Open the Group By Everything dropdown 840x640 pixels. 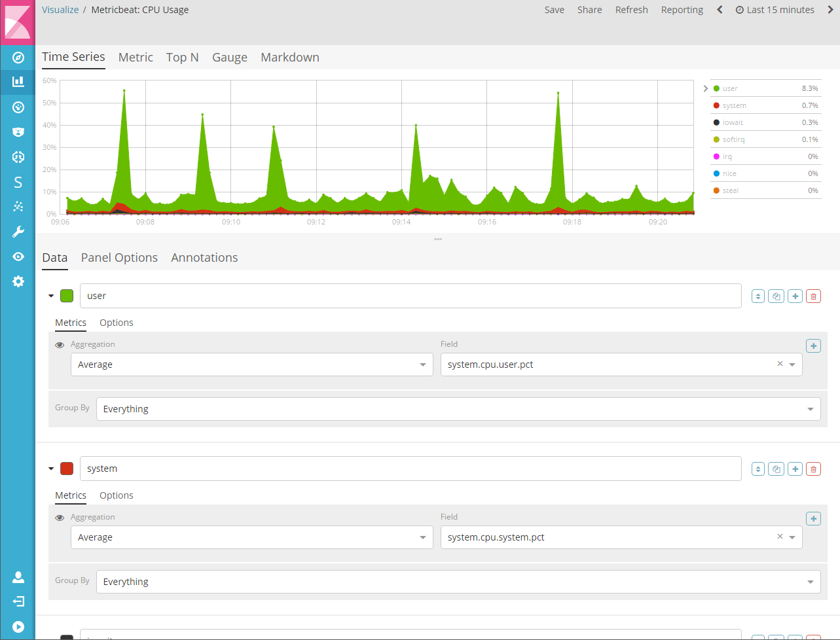[x=458, y=408]
